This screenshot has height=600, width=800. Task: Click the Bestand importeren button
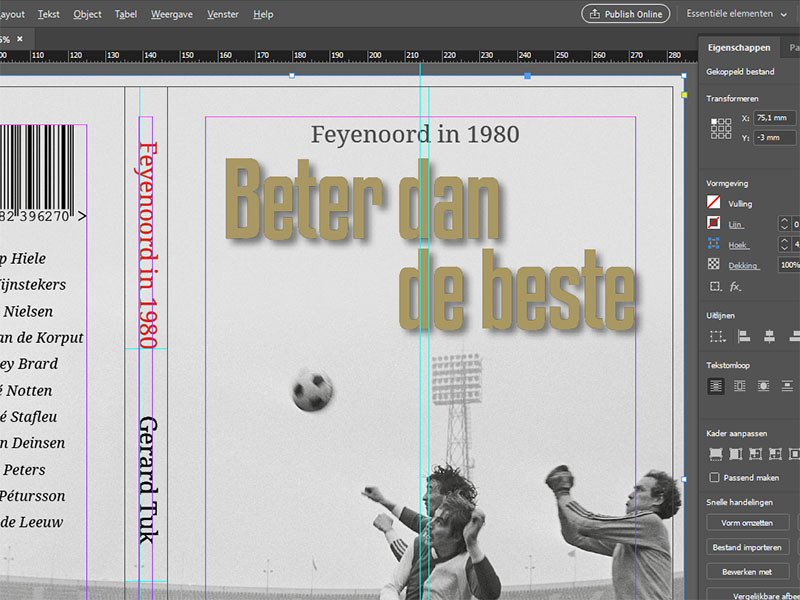[x=747, y=547]
